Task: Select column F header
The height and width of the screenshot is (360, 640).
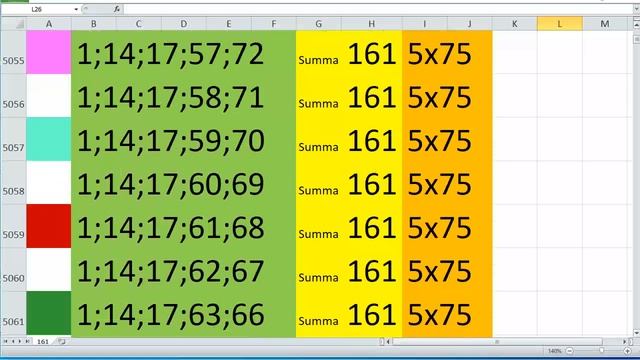Action: click(273, 24)
